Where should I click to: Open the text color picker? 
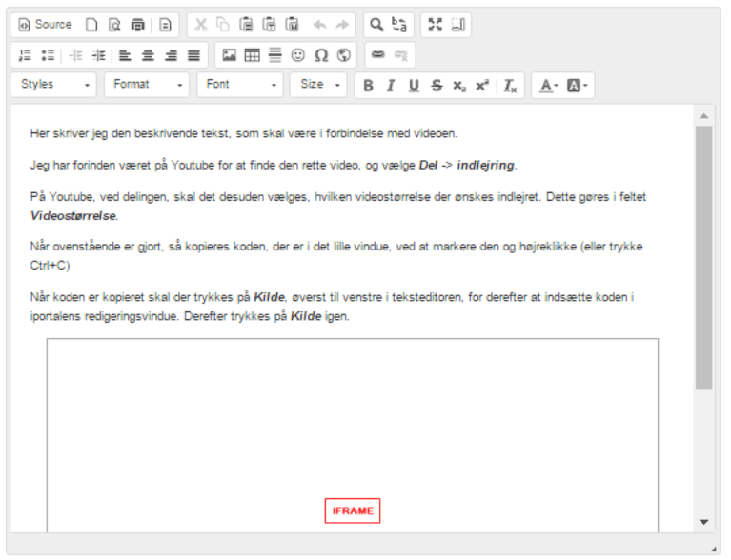549,86
